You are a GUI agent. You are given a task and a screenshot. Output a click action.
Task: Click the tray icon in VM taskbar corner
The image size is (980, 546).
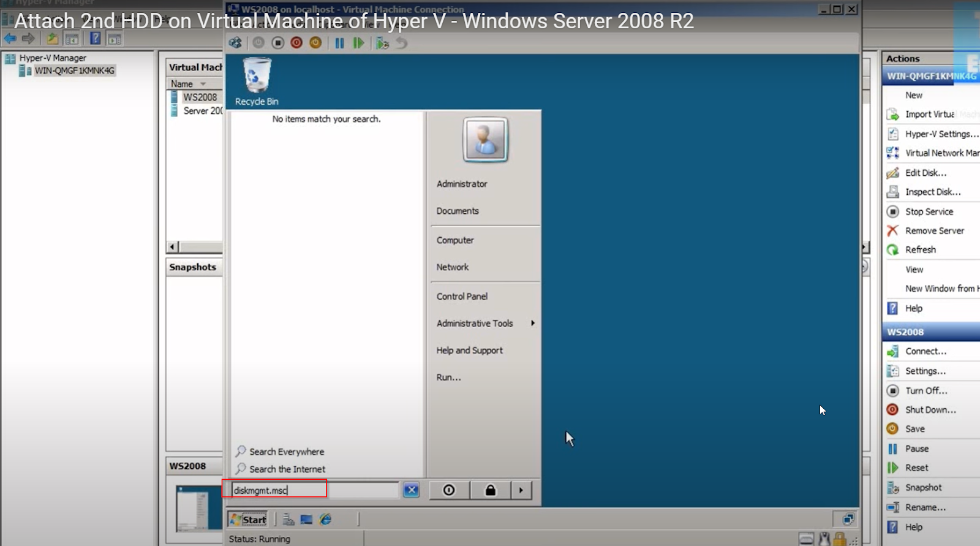click(x=848, y=519)
